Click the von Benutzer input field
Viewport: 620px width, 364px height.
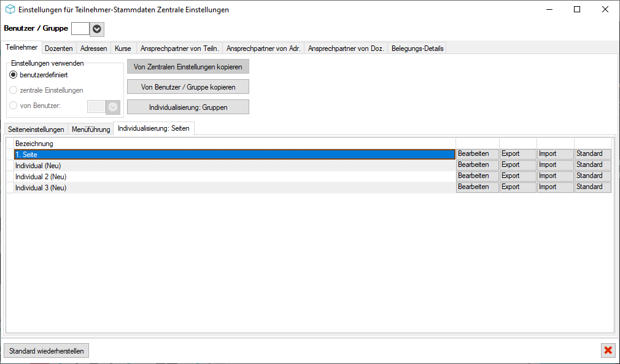coord(96,107)
